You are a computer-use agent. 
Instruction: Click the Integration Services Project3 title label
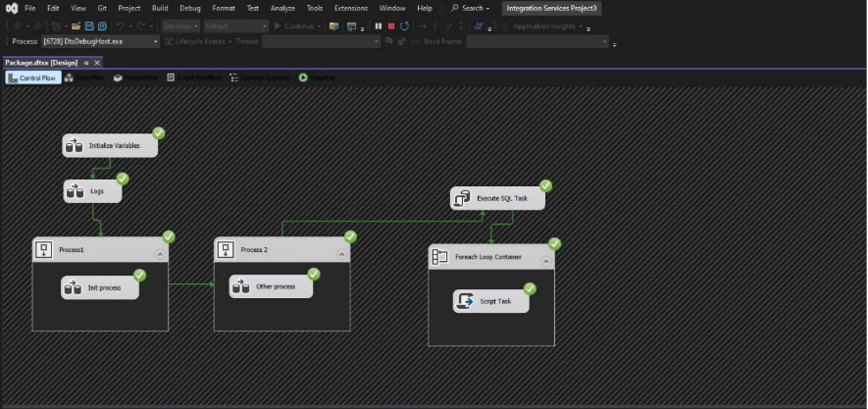(551, 8)
